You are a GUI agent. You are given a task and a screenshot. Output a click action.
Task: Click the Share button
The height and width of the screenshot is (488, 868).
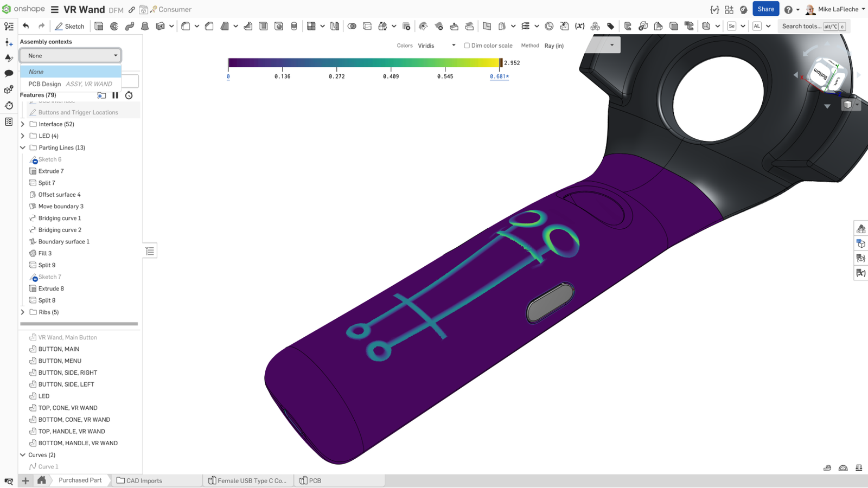(x=766, y=9)
